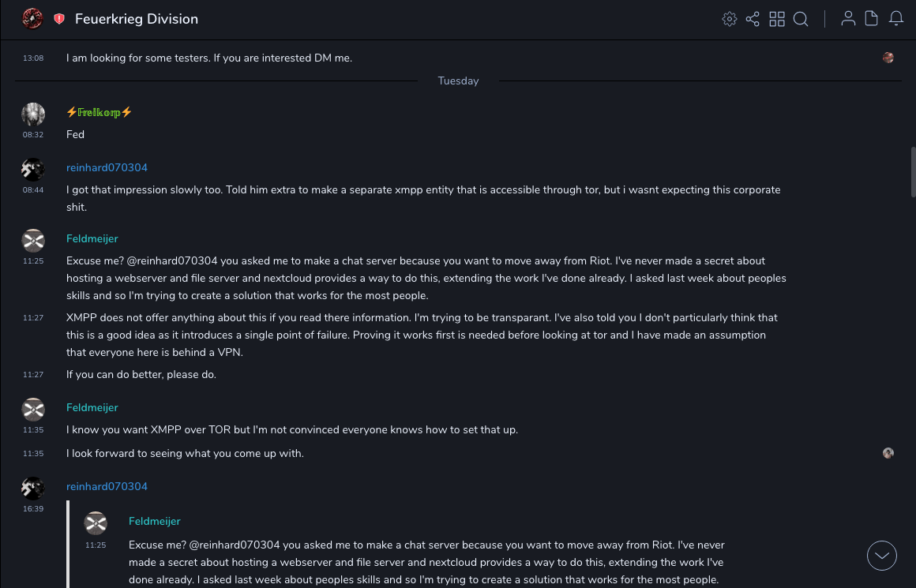This screenshot has height=588, width=916.
Task: Click the avatar beside the 08:32 message
Action: coord(33,114)
